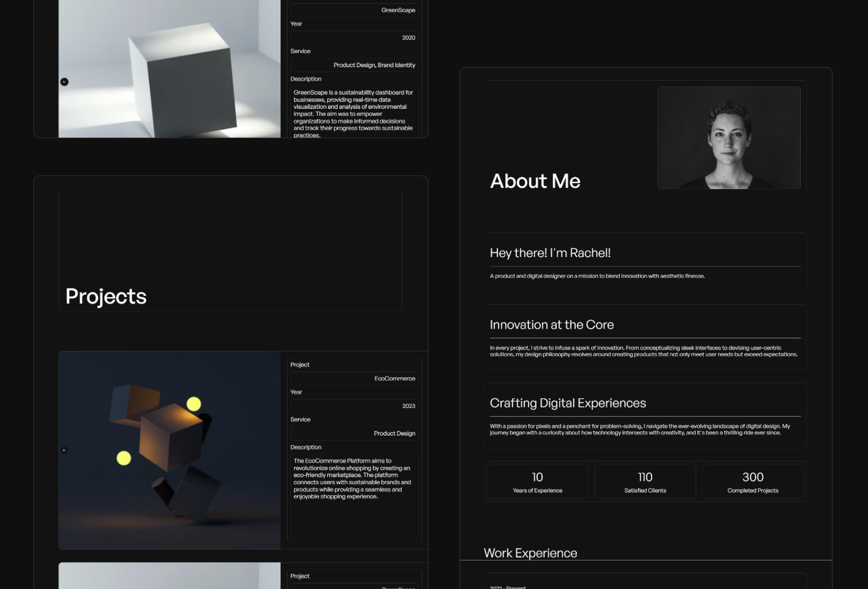Open the About Me section heading
The image size is (868, 589).
tap(535, 181)
